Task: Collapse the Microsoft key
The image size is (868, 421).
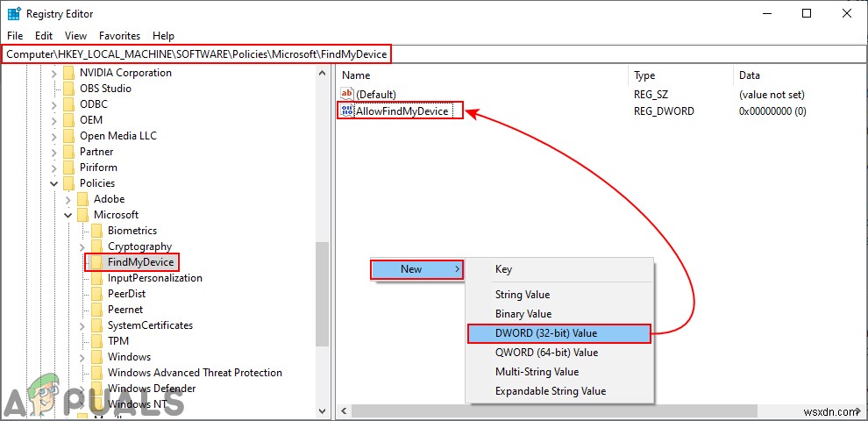Action: [x=68, y=215]
